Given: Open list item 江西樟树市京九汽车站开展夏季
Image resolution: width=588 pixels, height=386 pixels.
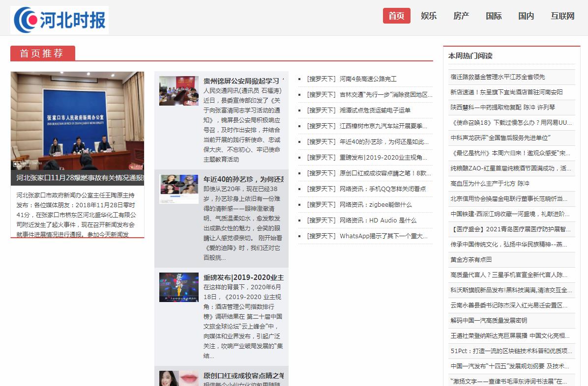Looking at the screenshot, I should point(383,126).
